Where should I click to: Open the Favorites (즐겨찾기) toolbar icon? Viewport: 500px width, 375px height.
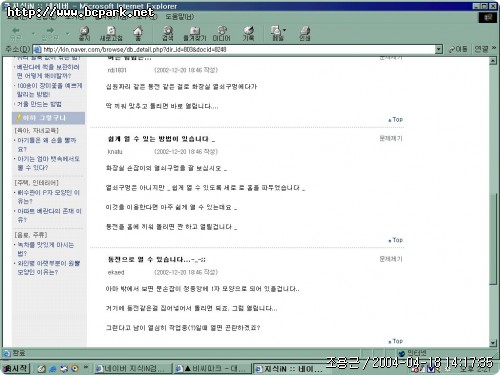[195, 31]
